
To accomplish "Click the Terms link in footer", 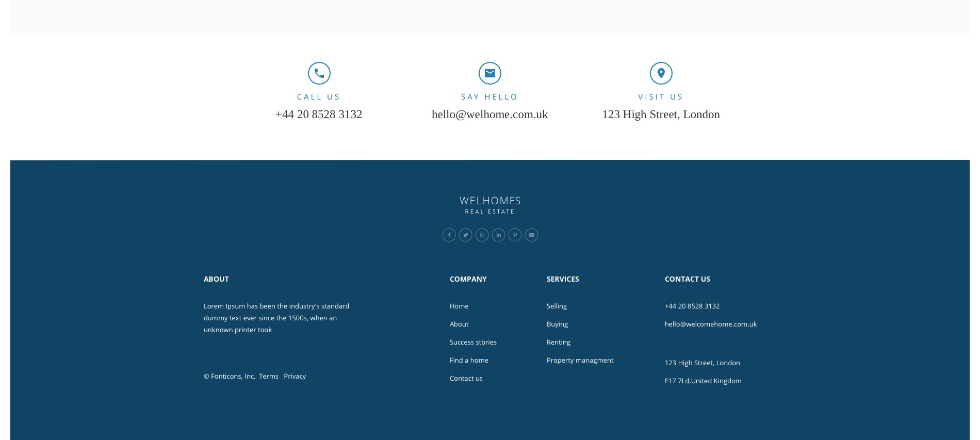I will point(268,376).
